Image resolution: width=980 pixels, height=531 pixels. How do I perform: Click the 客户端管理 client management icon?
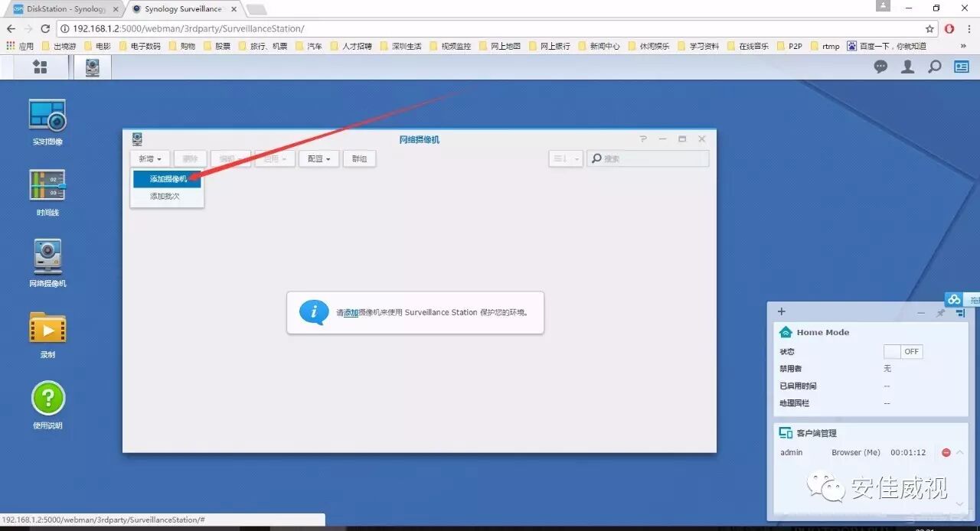[x=786, y=433]
